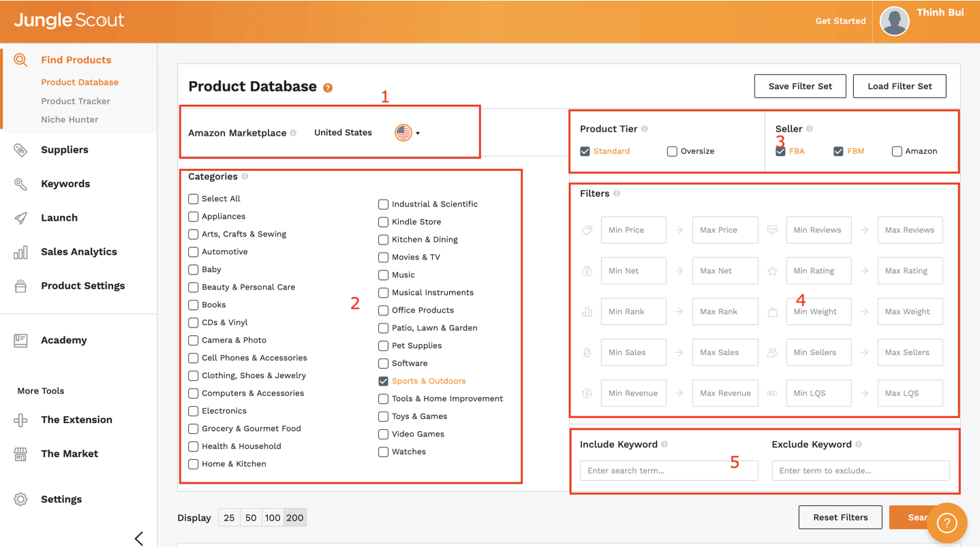The height and width of the screenshot is (547, 980).
Task: Check the Pet Supplies checkbox
Action: coord(384,346)
